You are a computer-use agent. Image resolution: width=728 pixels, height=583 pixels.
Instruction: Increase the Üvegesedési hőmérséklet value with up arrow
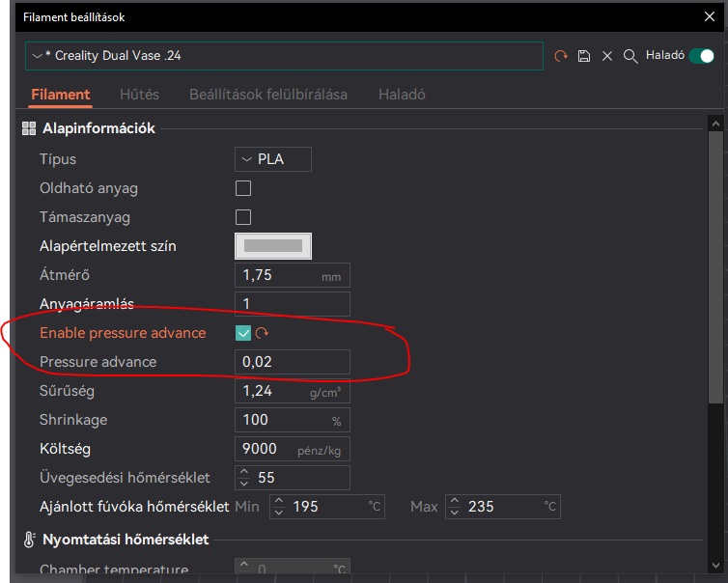tap(244, 472)
